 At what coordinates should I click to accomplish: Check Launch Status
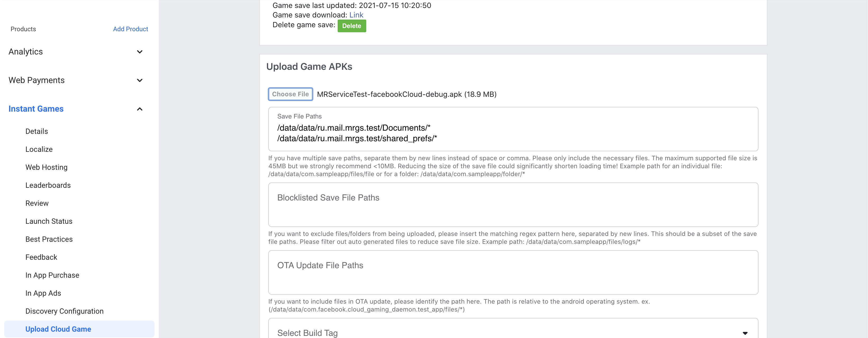49,221
